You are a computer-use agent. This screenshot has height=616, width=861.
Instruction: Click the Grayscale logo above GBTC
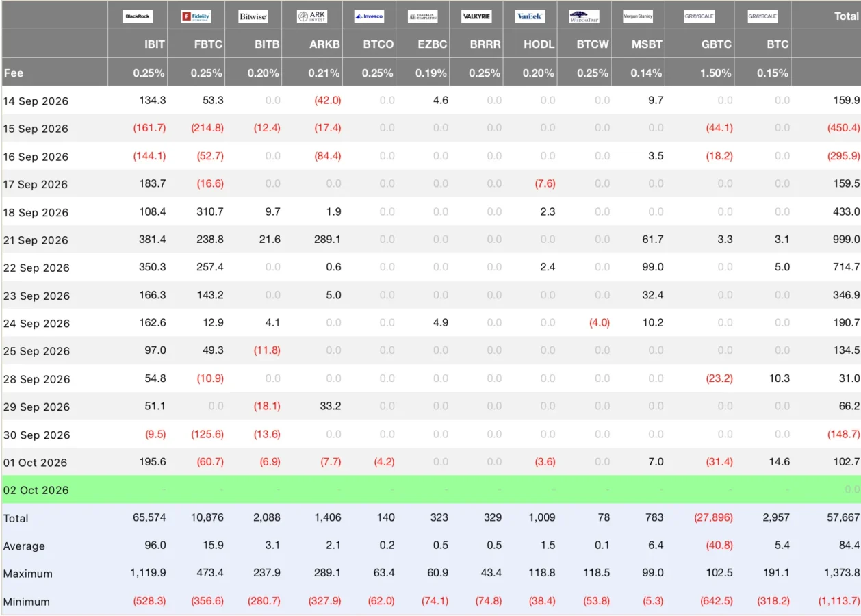pyautogui.click(x=699, y=16)
